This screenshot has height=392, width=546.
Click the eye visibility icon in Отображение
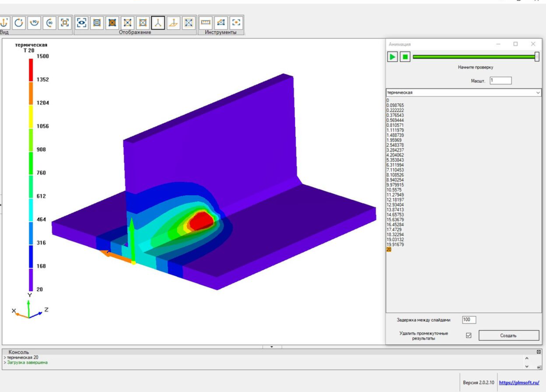(82, 23)
